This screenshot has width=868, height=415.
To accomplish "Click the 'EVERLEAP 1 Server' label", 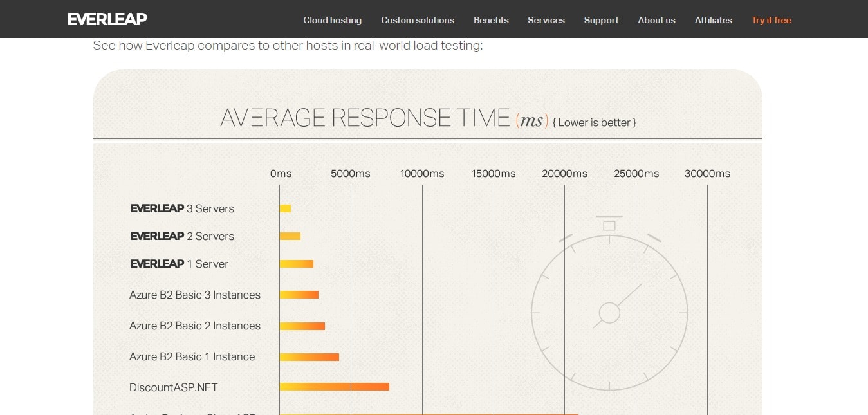I will 180,264.
